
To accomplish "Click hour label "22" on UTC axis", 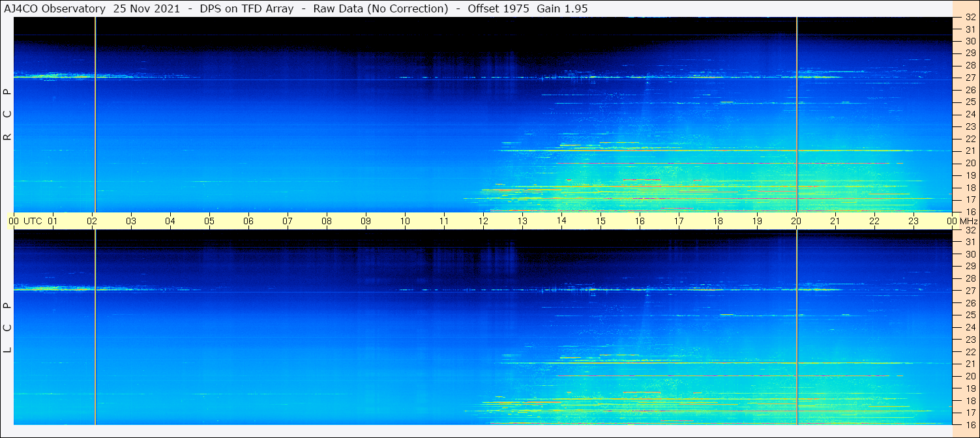I will (x=874, y=221).
